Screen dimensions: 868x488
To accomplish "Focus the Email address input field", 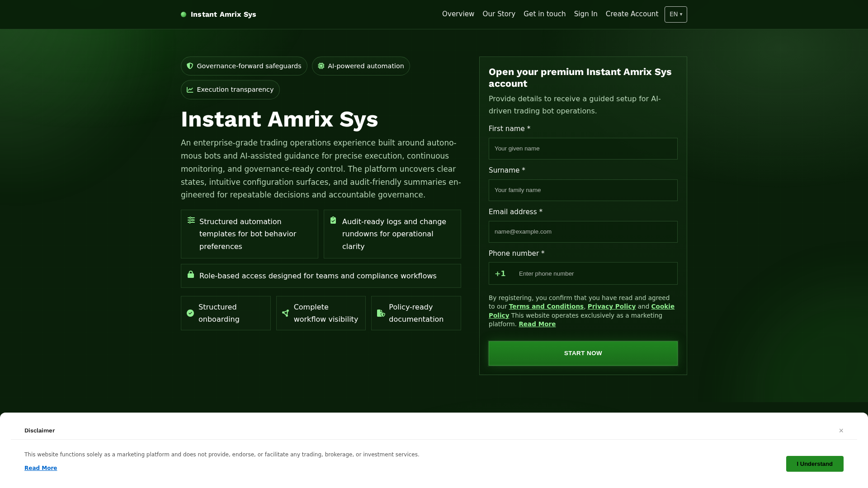I will tap(583, 232).
